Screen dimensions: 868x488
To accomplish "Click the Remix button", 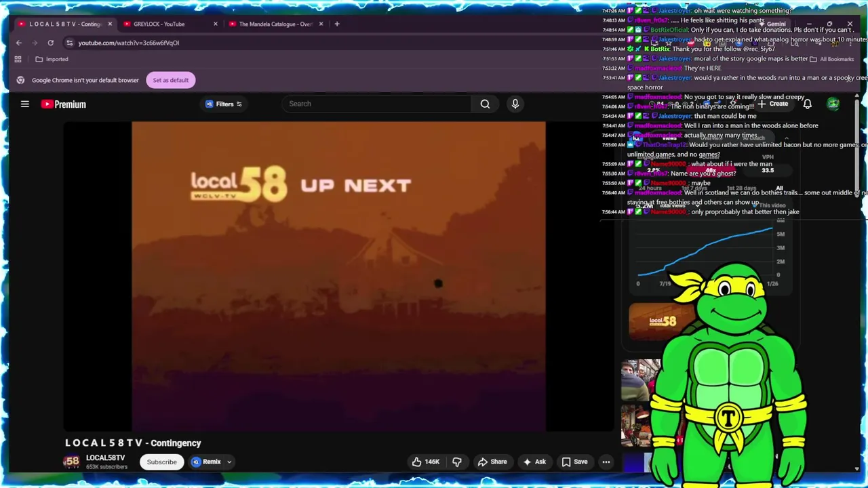I will [x=206, y=462].
